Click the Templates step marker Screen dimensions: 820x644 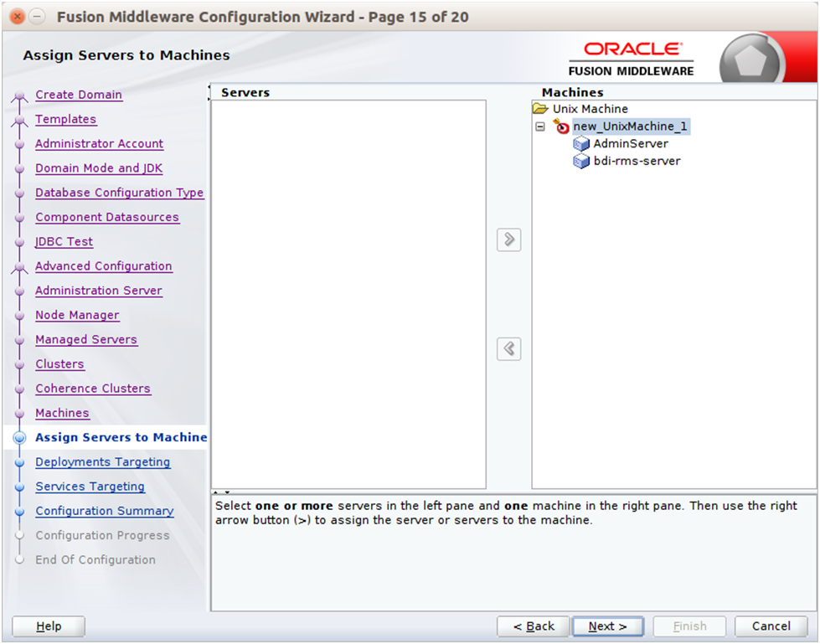19,121
